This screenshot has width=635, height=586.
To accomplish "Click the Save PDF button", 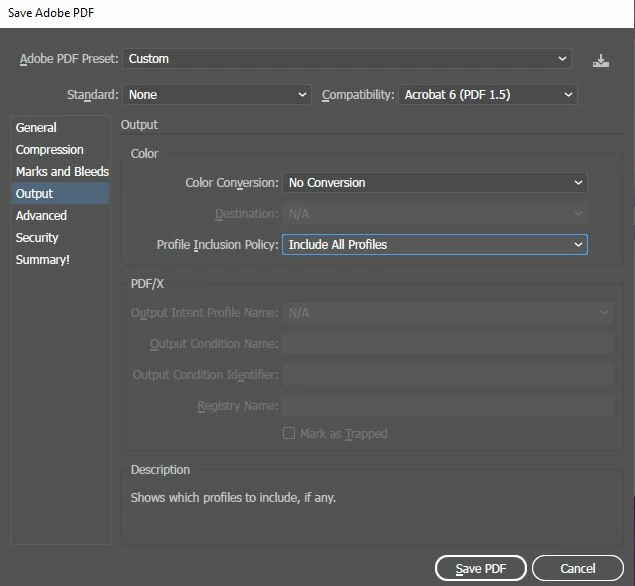I will pos(481,569).
